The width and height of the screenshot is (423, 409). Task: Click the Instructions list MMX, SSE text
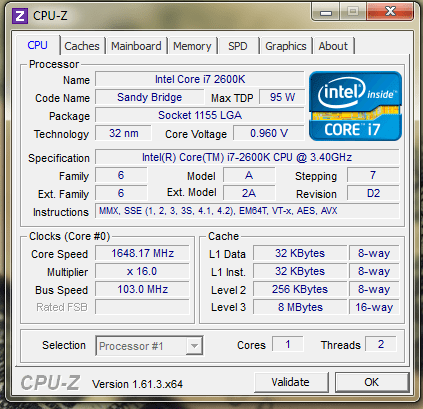click(x=247, y=211)
